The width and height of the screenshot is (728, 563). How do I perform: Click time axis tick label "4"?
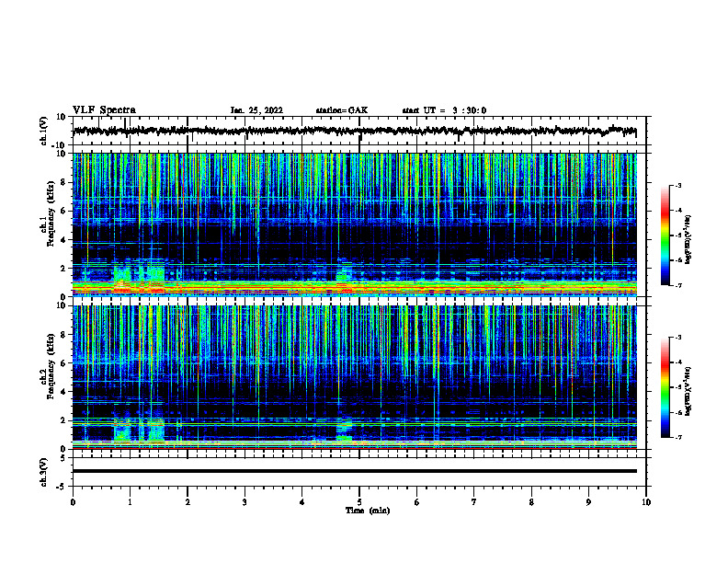point(302,502)
